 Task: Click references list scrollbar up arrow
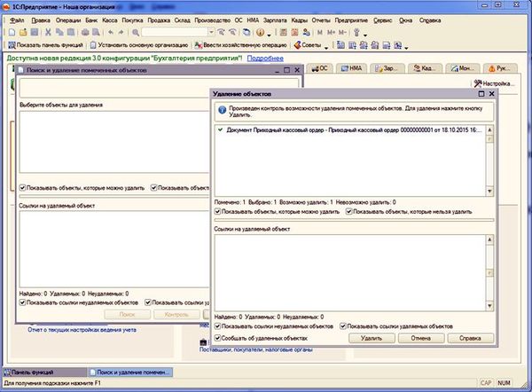[x=489, y=239]
